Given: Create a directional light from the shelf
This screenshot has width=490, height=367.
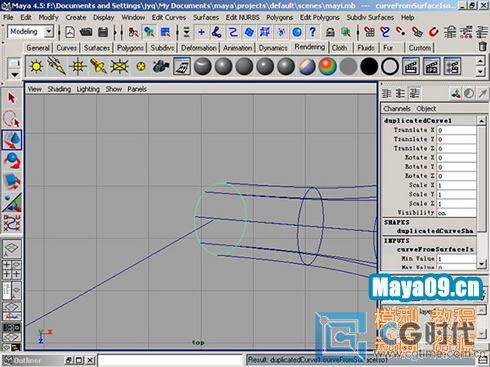Looking at the screenshot, I should [57, 66].
